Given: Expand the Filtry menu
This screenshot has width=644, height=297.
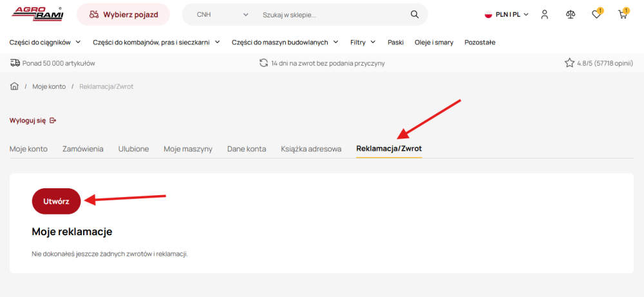Looking at the screenshot, I should coord(362,43).
